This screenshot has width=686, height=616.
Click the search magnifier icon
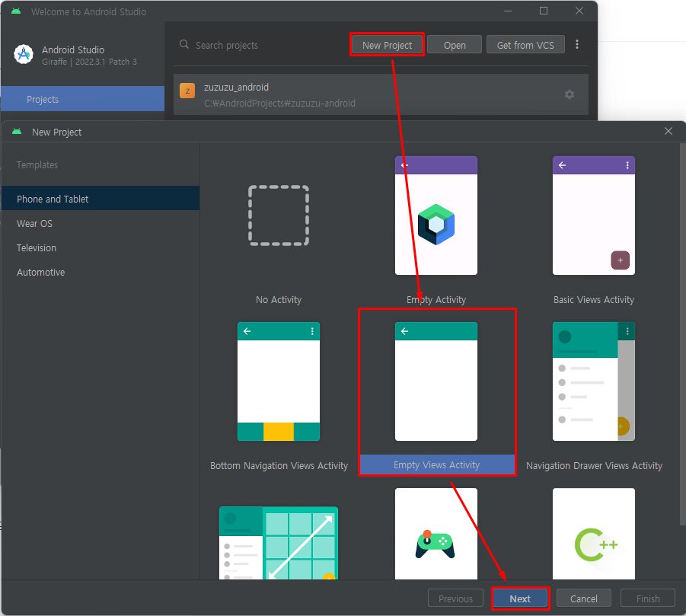click(x=184, y=44)
